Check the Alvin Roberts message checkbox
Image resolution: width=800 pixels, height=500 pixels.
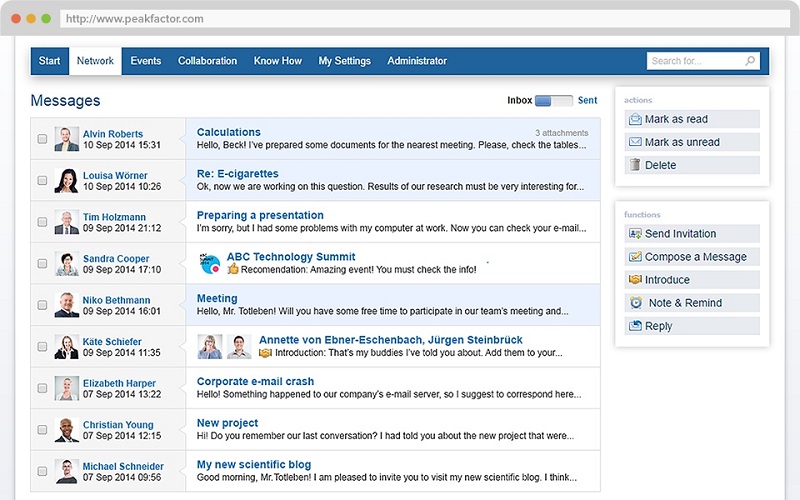[42, 139]
